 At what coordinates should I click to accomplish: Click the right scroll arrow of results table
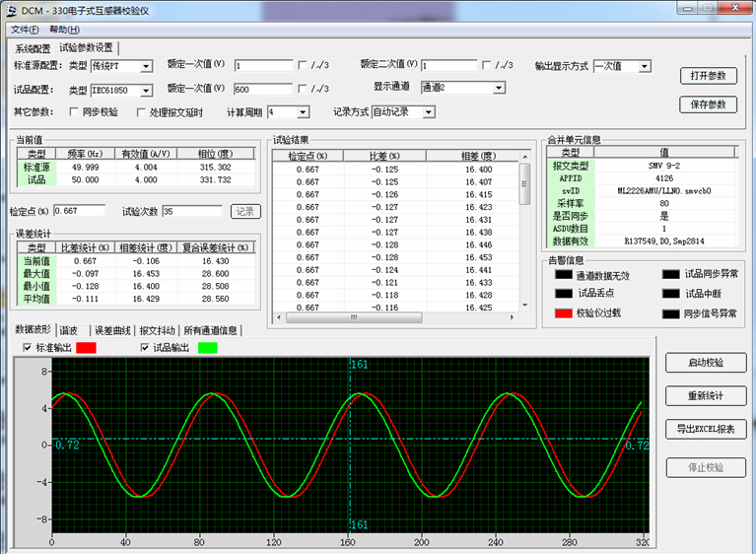(512, 318)
